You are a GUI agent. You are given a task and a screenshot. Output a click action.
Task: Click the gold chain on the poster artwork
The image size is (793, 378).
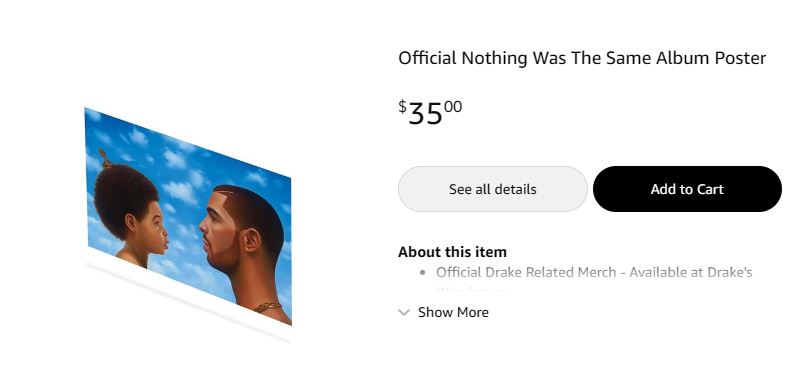[267, 306]
